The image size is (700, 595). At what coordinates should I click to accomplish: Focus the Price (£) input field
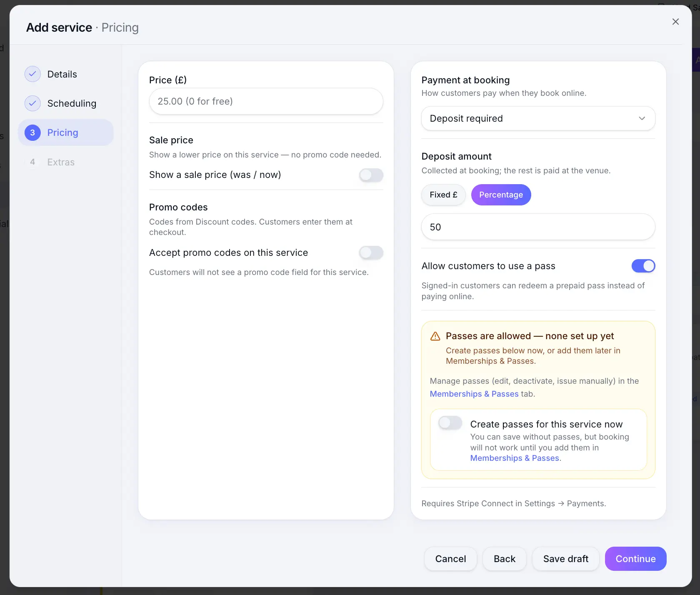point(266,101)
